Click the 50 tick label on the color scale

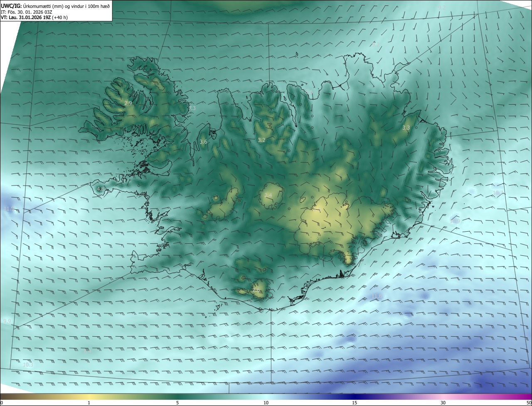(x=529, y=403)
